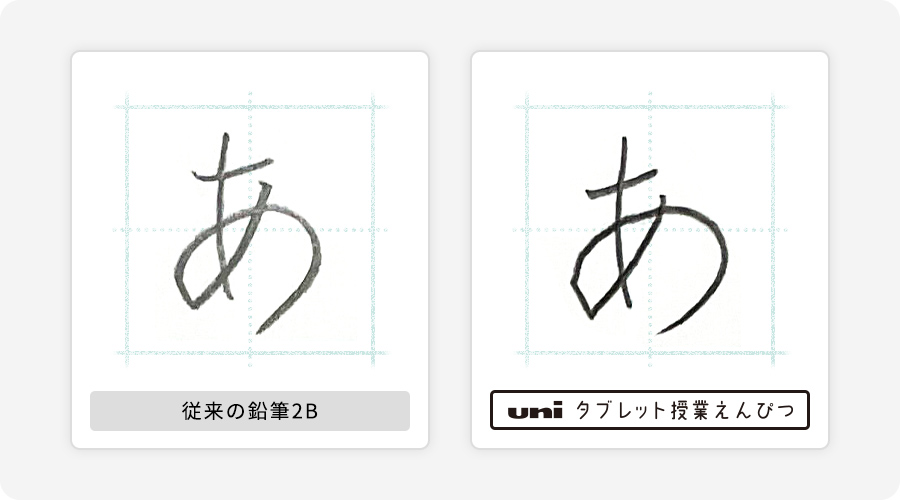Click center grid intersection of right card
This screenshot has width=900, height=500.
click(x=650, y=230)
